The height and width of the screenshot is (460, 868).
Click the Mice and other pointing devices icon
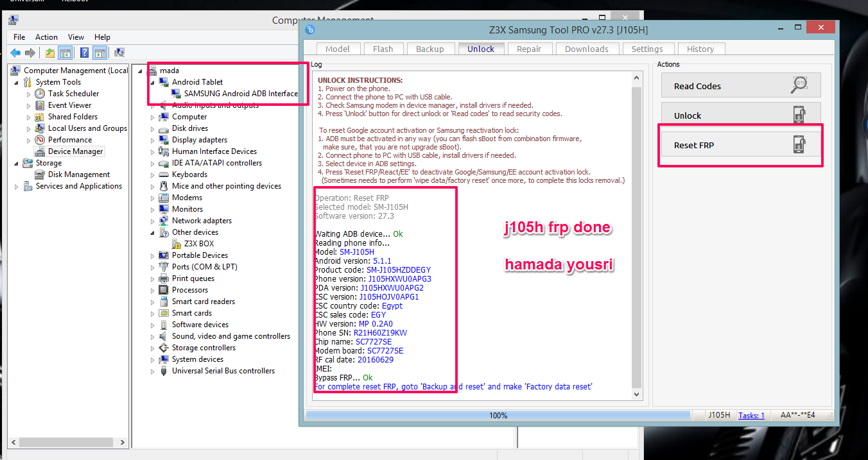point(164,186)
